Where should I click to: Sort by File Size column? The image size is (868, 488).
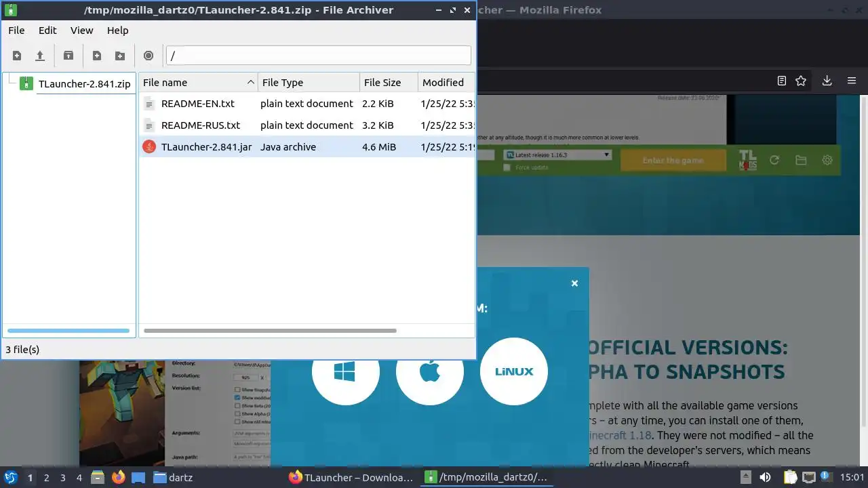389,83
